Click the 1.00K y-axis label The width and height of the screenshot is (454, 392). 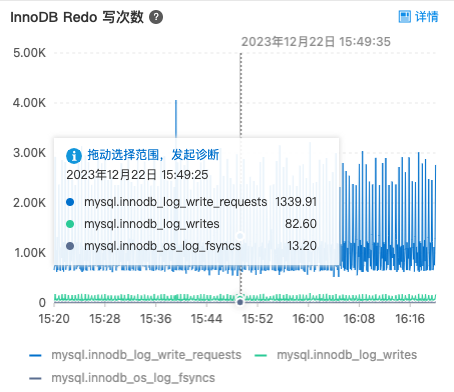point(30,253)
